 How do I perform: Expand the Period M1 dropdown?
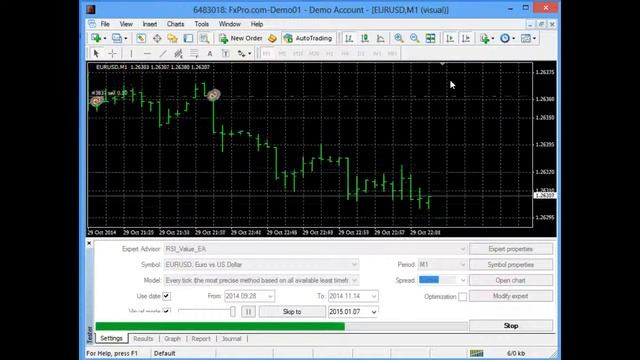pos(462,265)
